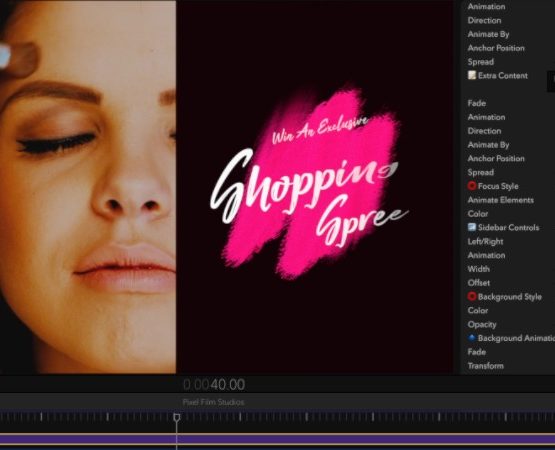Click the Extra Content note icon

(x=471, y=75)
